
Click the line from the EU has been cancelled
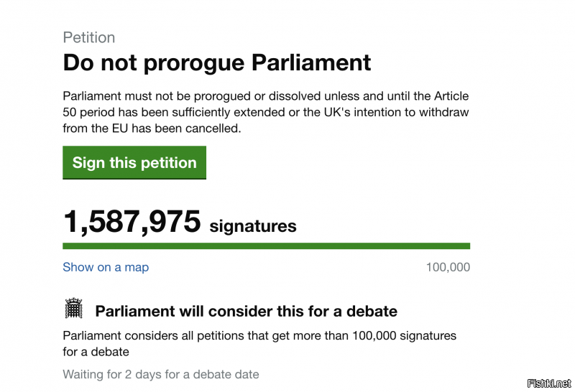[x=152, y=129]
